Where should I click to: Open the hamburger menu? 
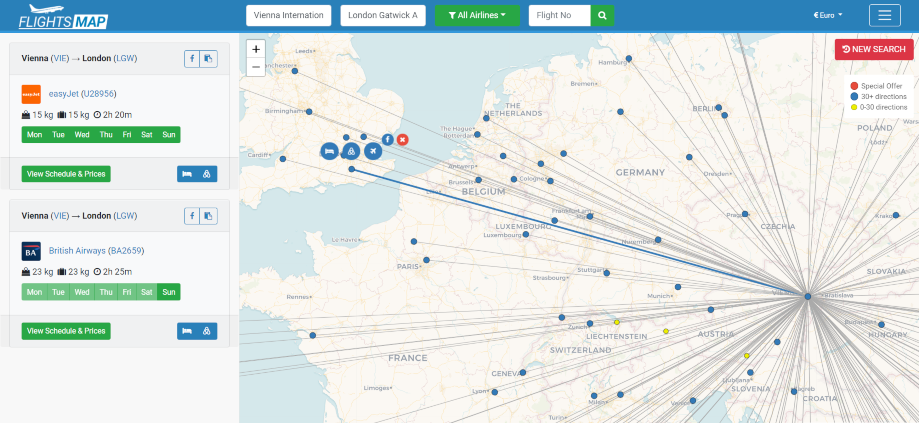pyautogui.click(x=884, y=15)
